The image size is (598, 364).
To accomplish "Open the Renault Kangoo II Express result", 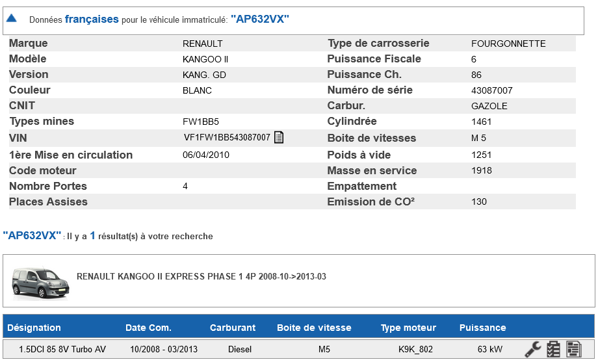I will tap(201, 276).
